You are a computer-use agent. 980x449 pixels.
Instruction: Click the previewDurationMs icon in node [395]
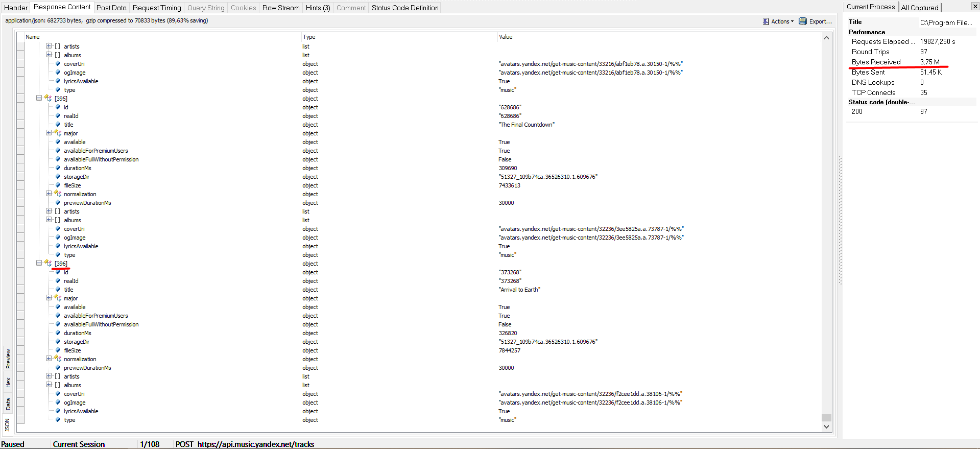[58, 203]
